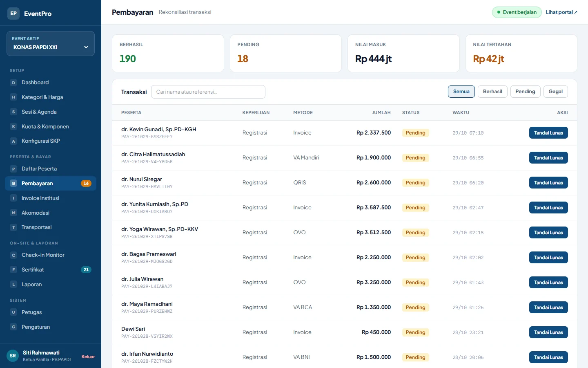Select reference PAY-261029-BSSZEEF7
The width and height of the screenshot is (588, 368).
(x=147, y=137)
